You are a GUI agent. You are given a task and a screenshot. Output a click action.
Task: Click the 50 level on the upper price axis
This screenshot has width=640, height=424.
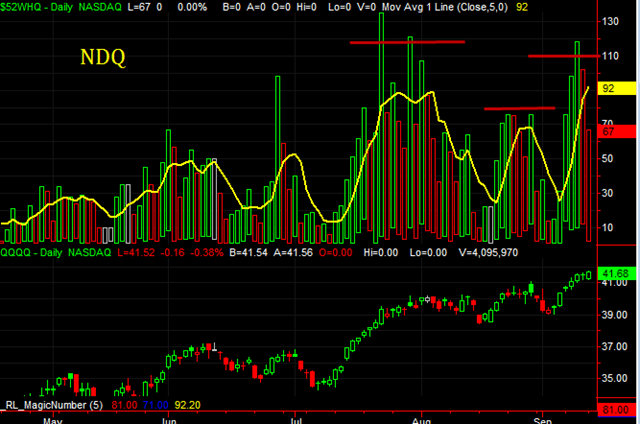(607, 158)
